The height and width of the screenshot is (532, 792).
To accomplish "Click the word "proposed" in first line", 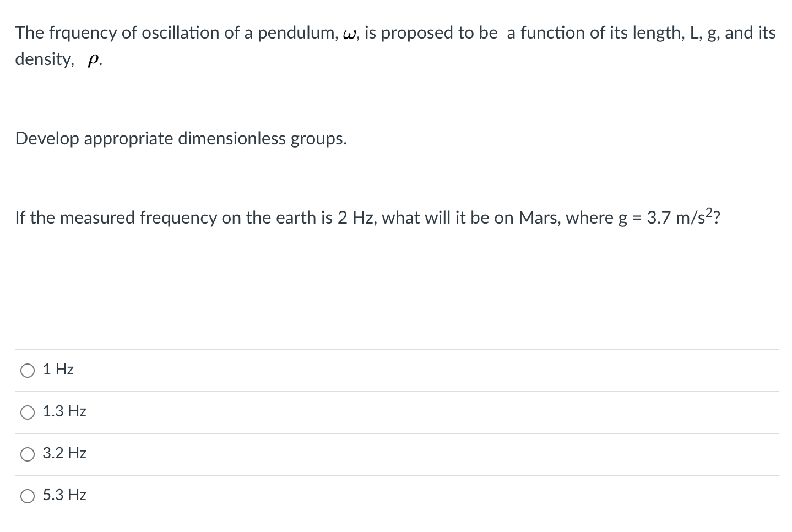I will point(416,34).
